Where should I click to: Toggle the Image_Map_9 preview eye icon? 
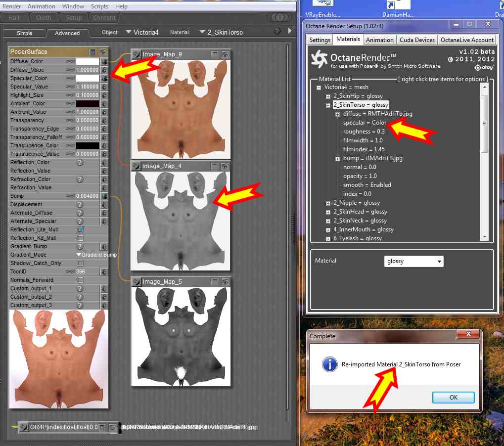pos(226,54)
